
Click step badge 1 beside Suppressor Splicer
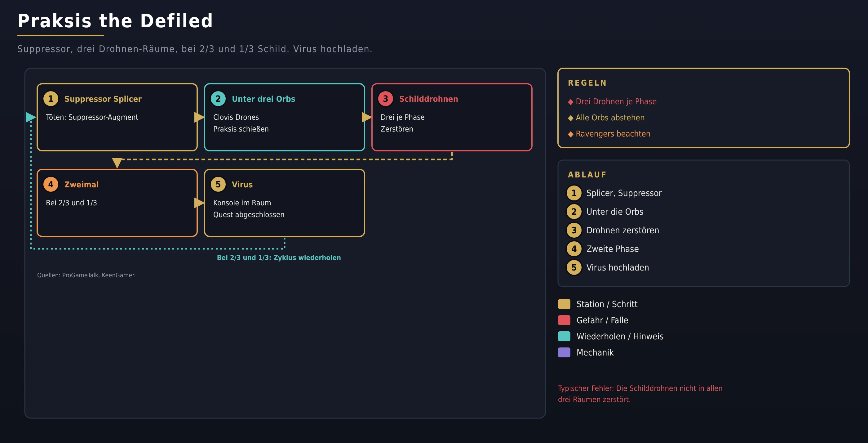[x=51, y=99]
